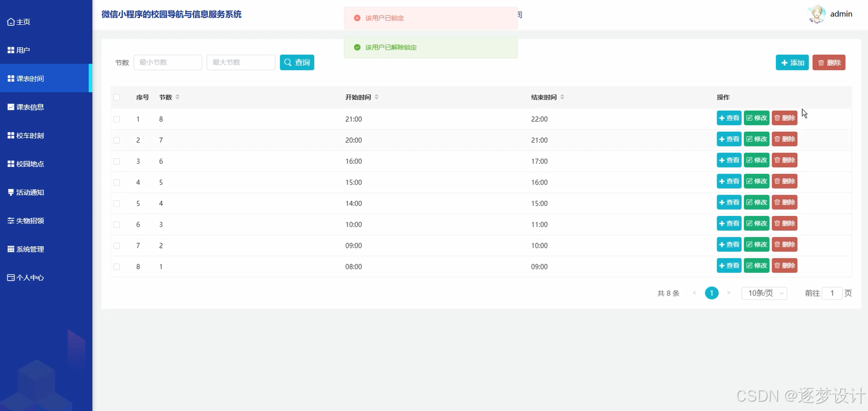Click 查看 for the 21:00 row
The height and width of the screenshot is (411, 868).
click(729, 118)
